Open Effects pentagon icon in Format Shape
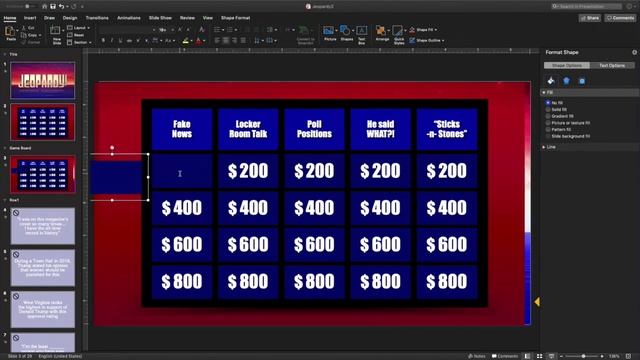 (567, 81)
